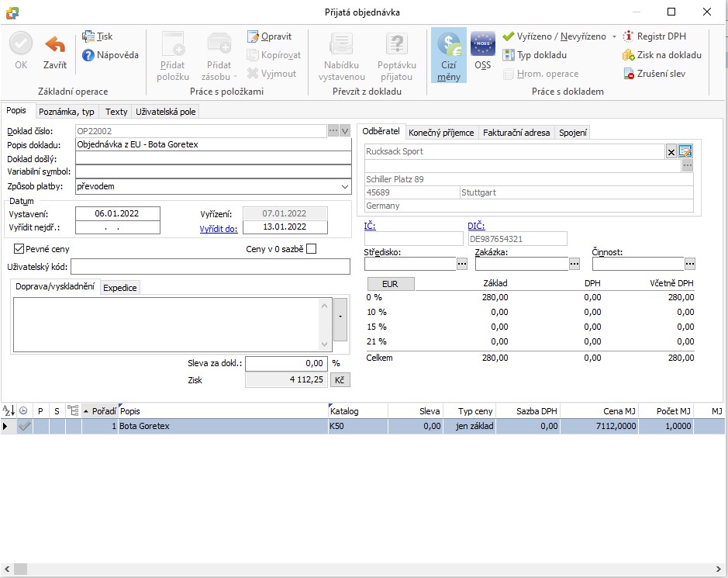
Task: Click the ellipsis button under the customer name
Action: click(688, 165)
